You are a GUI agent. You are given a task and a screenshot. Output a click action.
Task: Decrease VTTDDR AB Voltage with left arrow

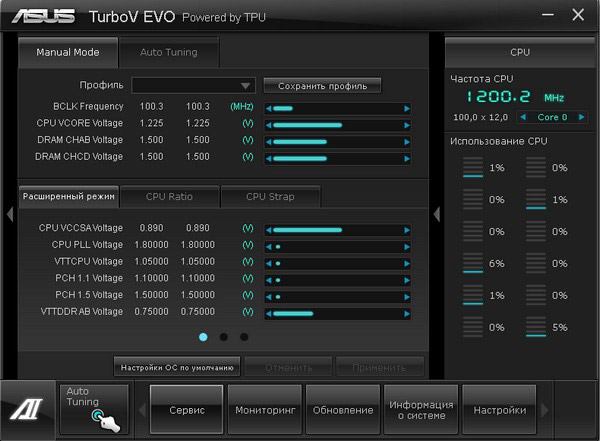[269, 314]
